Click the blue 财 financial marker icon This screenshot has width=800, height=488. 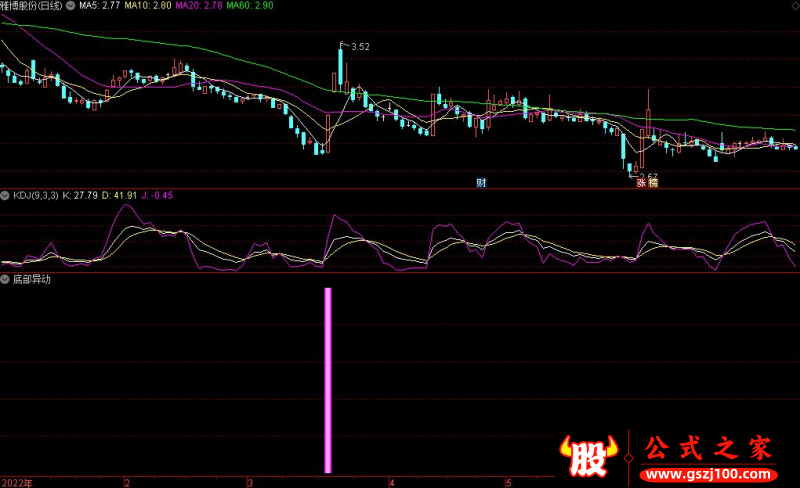(481, 182)
